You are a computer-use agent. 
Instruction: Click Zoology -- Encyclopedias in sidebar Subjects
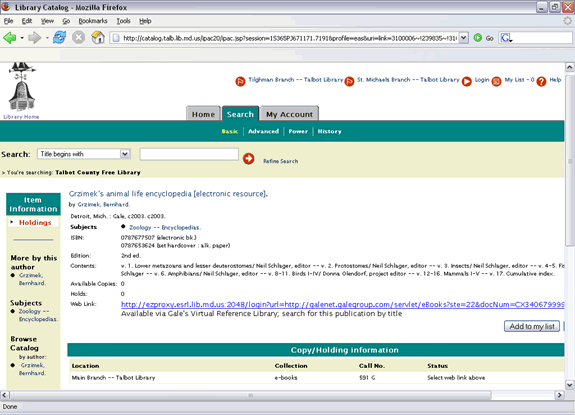coord(38,315)
